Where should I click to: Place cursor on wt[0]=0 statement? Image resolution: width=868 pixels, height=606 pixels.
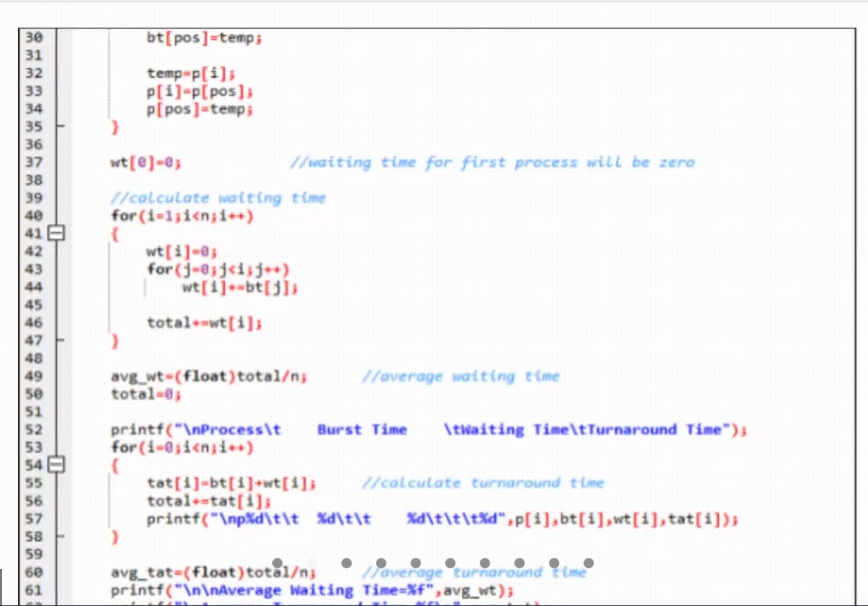(146, 162)
